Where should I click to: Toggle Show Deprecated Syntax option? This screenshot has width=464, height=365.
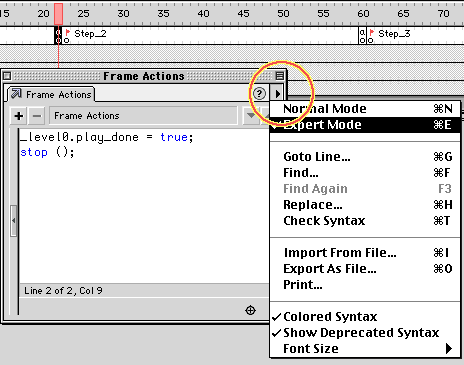tap(365, 333)
